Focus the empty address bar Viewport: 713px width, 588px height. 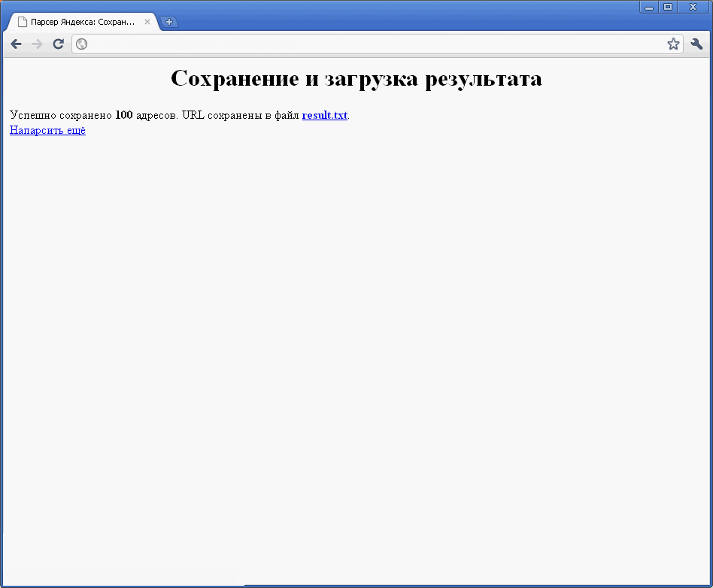click(376, 44)
